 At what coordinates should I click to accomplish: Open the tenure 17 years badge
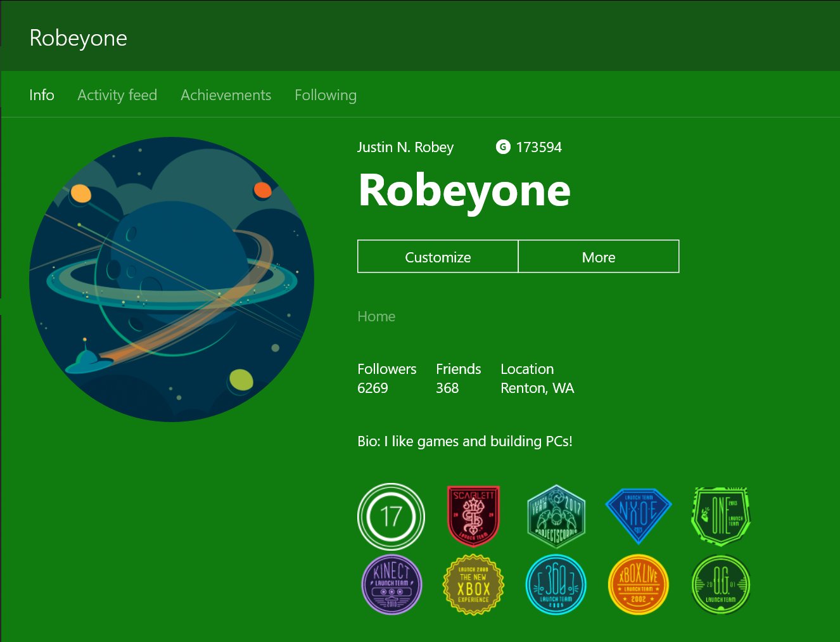[x=391, y=517]
